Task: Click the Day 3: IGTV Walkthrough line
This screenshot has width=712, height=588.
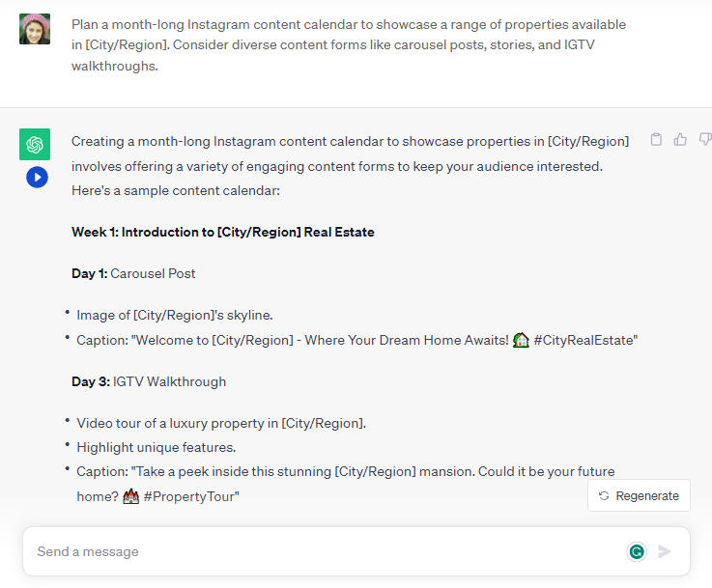Action: click(x=149, y=381)
